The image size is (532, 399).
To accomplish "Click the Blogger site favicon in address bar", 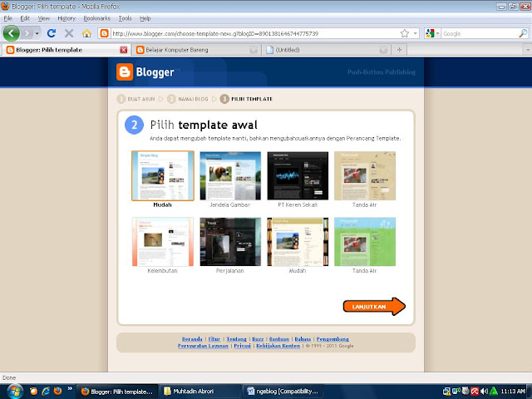I will tap(104, 33).
